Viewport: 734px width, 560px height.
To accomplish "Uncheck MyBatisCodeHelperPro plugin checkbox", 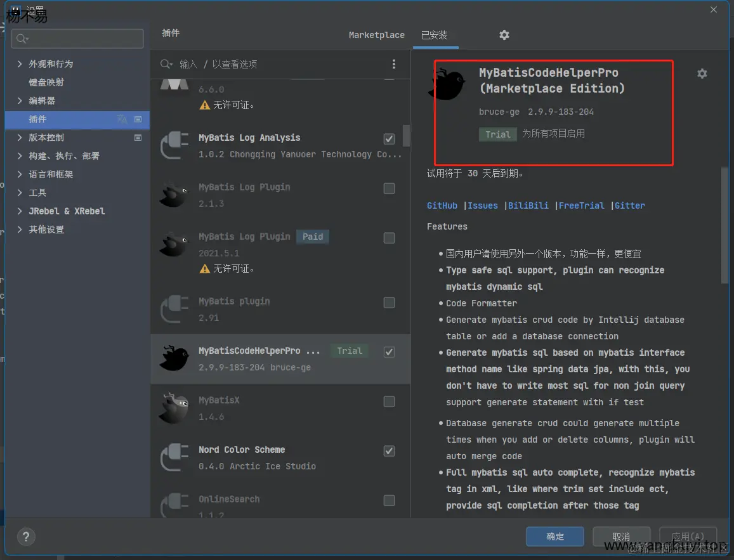I will pyautogui.click(x=389, y=352).
